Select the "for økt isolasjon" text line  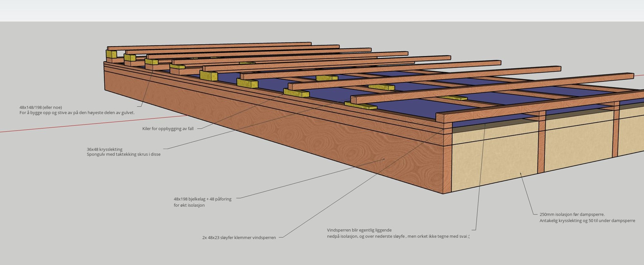(x=189, y=205)
